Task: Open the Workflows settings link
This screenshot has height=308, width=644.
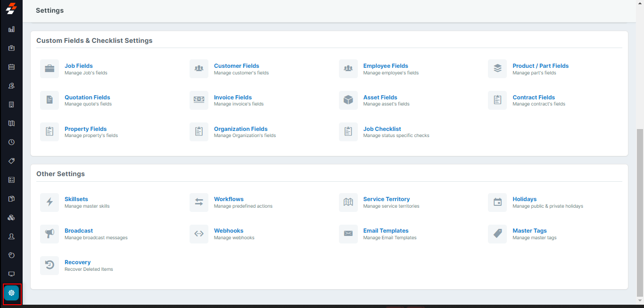Action: click(229, 199)
